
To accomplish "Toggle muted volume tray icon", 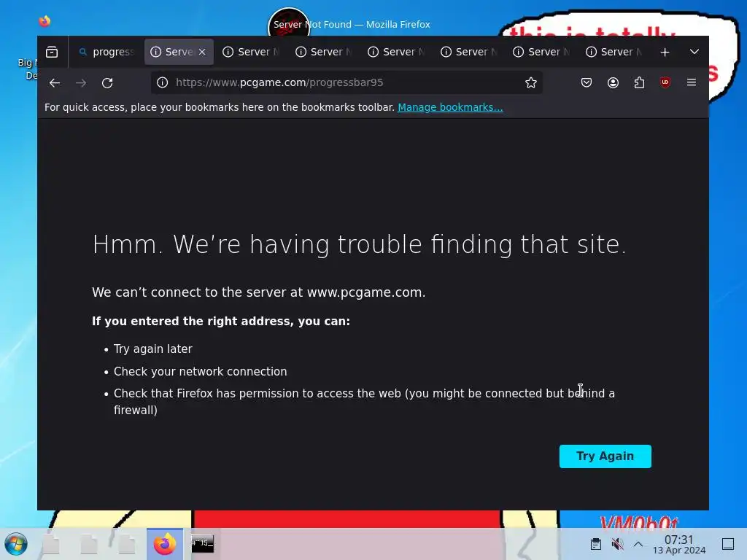I will [617, 544].
